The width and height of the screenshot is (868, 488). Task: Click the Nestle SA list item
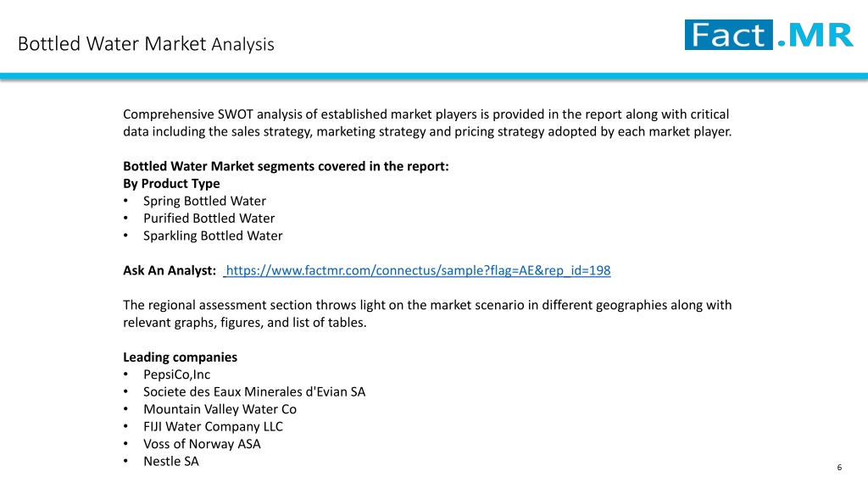point(170,461)
